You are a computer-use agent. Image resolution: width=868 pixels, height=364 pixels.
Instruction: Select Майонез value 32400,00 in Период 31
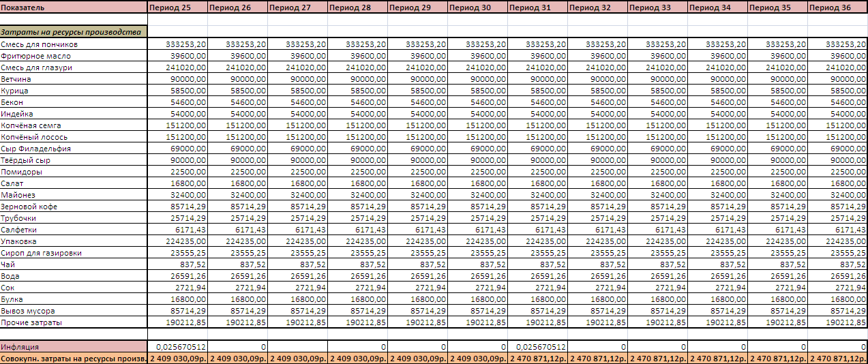[x=537, y=195]
